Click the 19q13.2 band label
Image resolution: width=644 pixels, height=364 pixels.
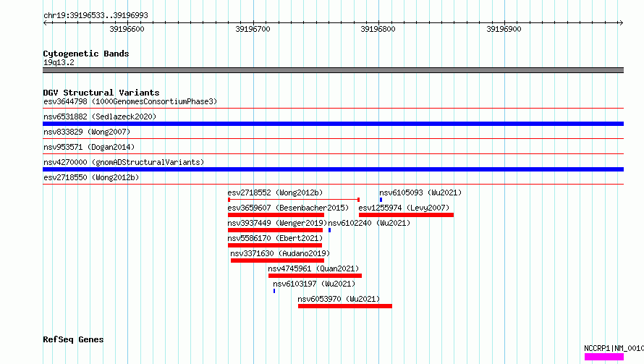pos(59,62)
